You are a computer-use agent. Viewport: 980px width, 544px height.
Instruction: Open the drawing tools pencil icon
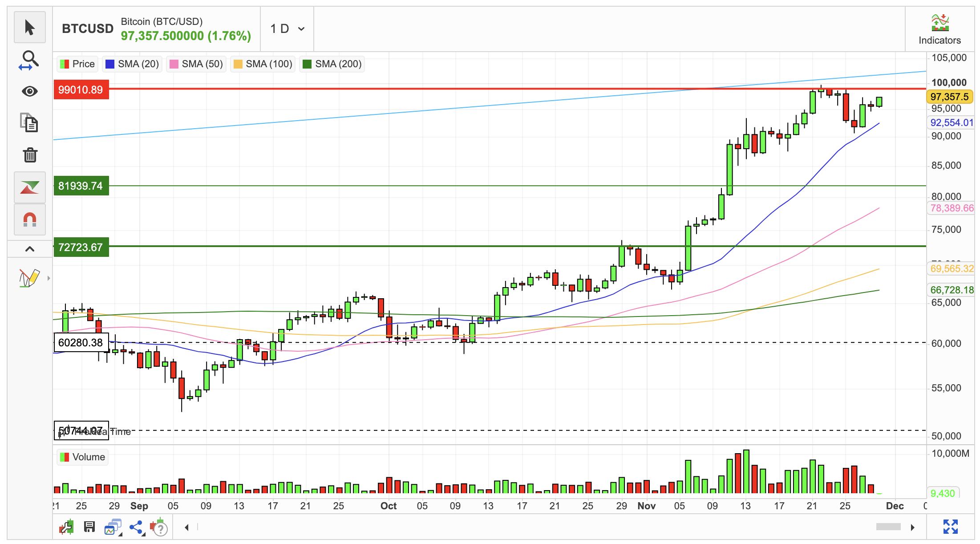coord(29,278)
